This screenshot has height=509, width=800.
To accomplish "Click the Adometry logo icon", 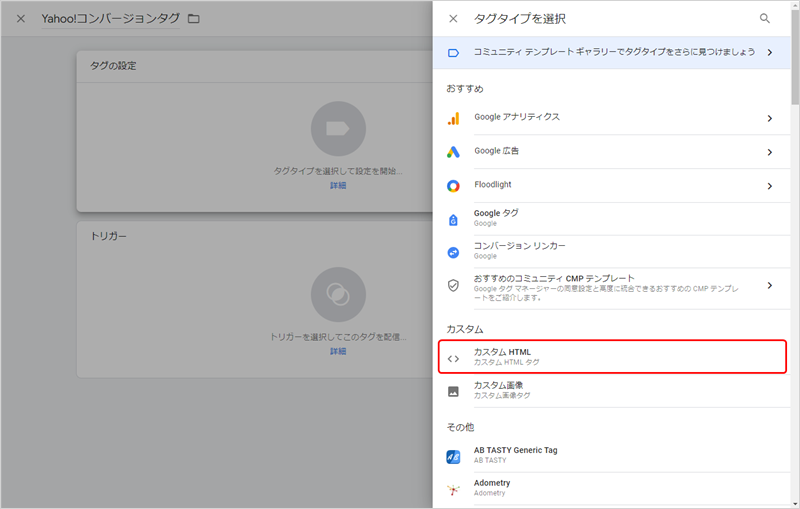I will [453, 490].
